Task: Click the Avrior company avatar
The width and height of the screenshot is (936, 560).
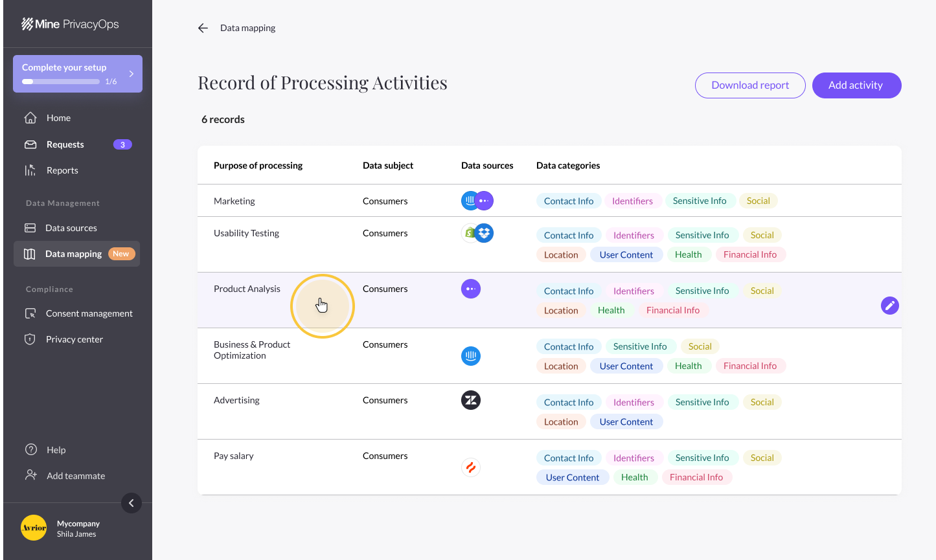Action: point(34,528)
